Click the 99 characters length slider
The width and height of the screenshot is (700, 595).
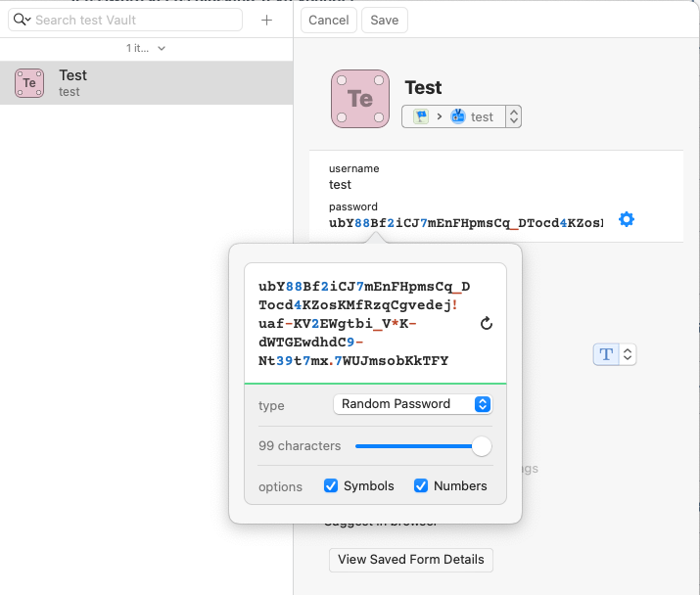tap(421, 446)
